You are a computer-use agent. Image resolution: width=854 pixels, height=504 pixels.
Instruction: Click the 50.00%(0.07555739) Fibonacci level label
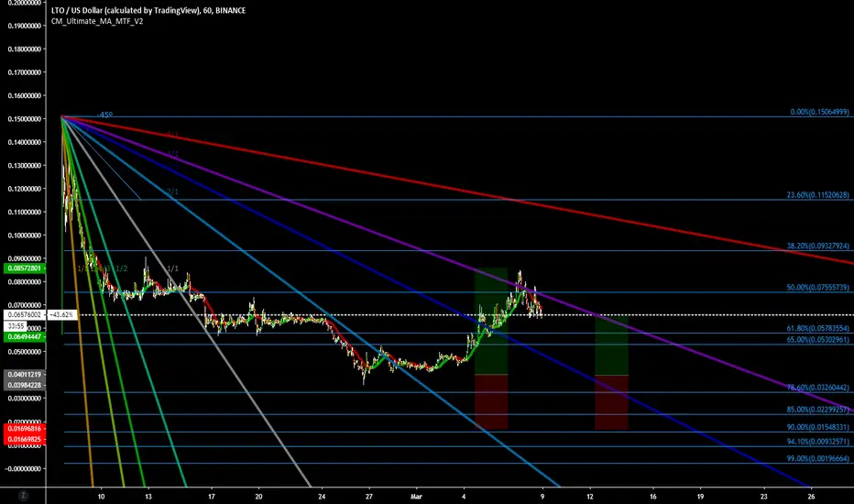(x=817, y=287)
